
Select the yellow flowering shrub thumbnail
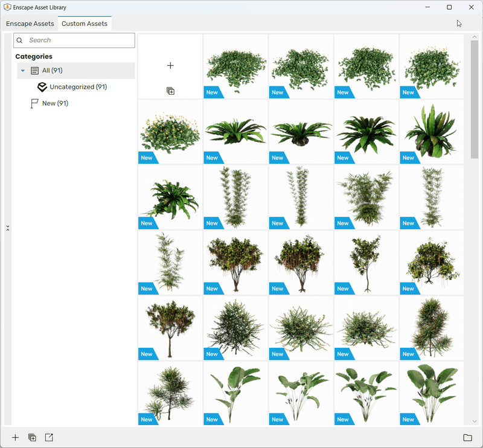pos(170,132)
